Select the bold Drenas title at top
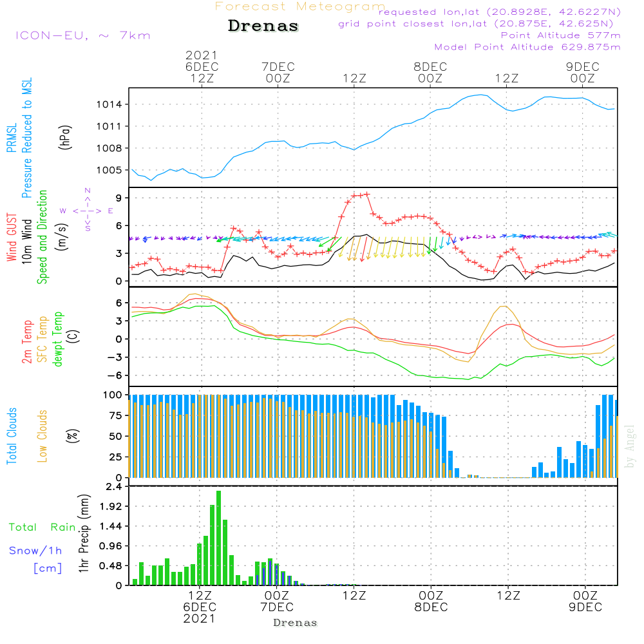The width and height of the screenshot is (644, 644). coord(263,26)
